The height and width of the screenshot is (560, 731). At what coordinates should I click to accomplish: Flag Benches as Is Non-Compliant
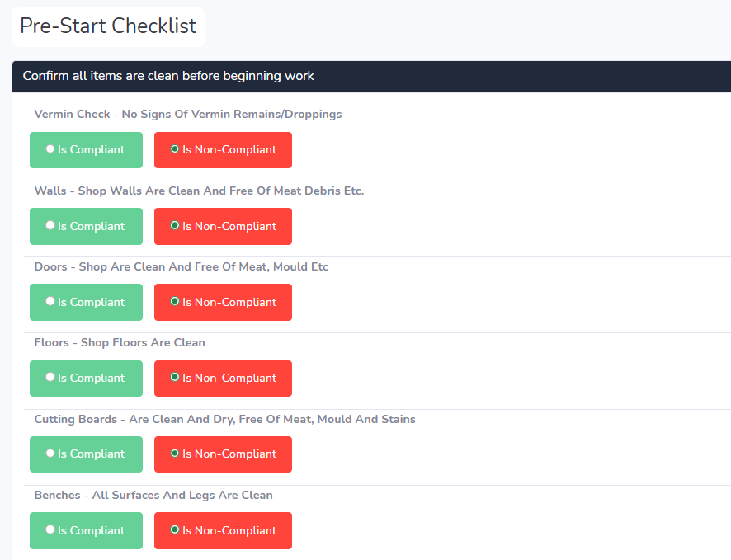(223, 530)
